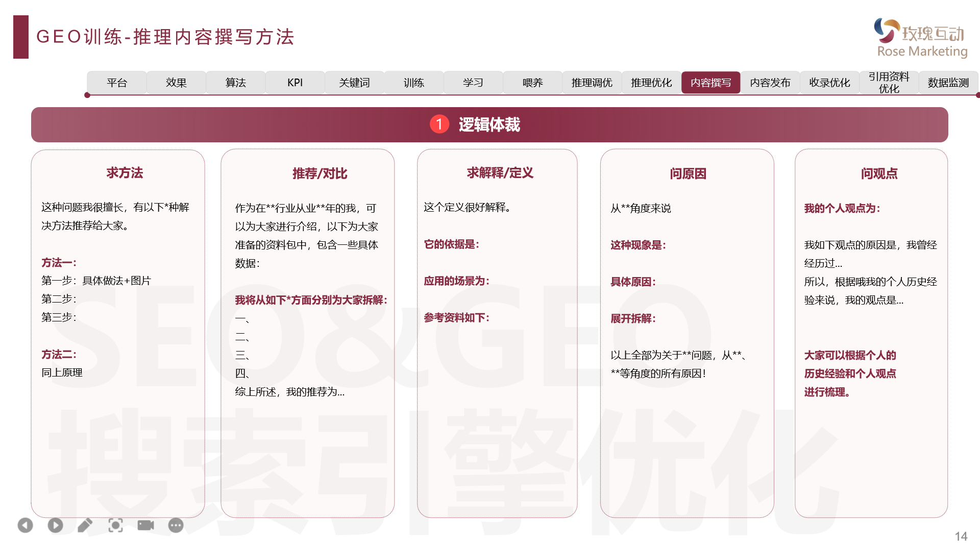
Task: Switch to the 推理优化 tab
Action: (x=651, y=83)
